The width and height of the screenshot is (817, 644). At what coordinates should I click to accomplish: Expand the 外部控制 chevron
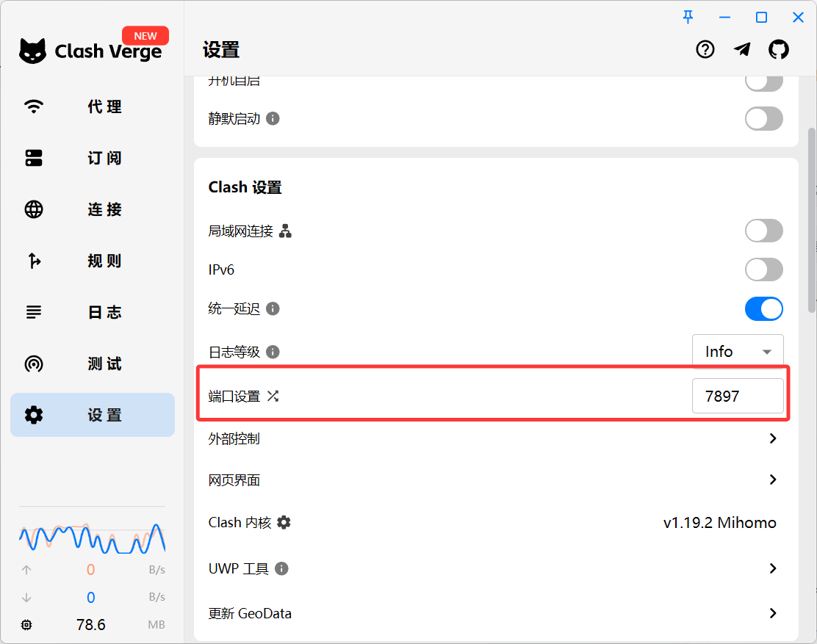point(773,438)
